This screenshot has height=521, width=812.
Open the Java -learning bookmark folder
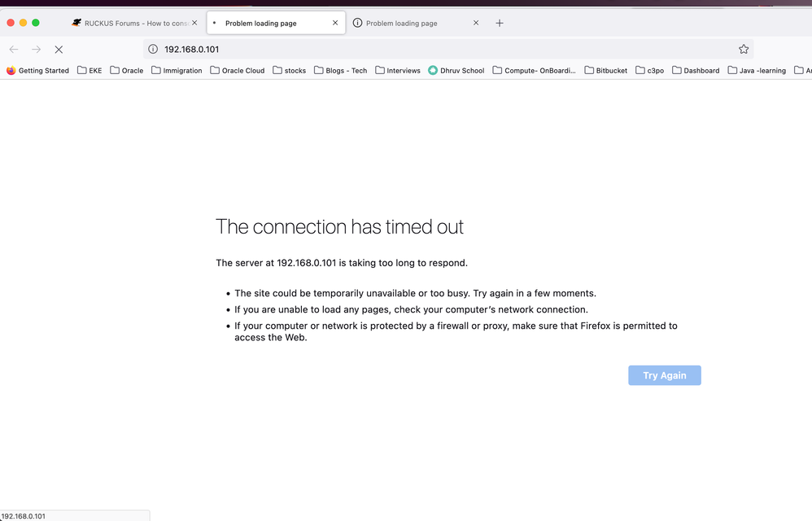tap(757, 71)
